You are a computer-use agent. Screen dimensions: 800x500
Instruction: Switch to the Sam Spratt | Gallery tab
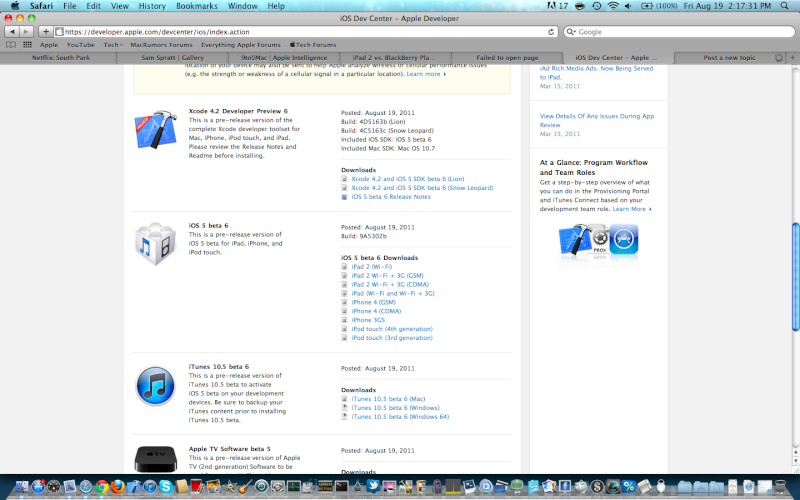click(x=172, y=58)
